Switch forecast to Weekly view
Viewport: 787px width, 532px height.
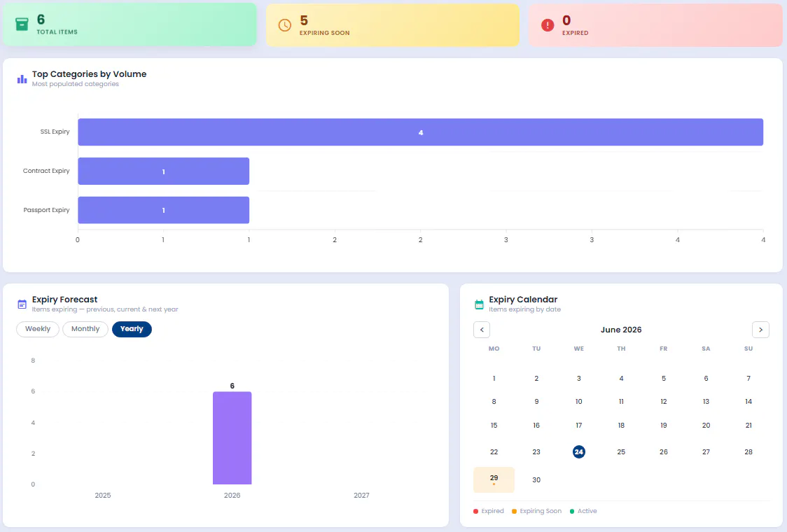38,329
